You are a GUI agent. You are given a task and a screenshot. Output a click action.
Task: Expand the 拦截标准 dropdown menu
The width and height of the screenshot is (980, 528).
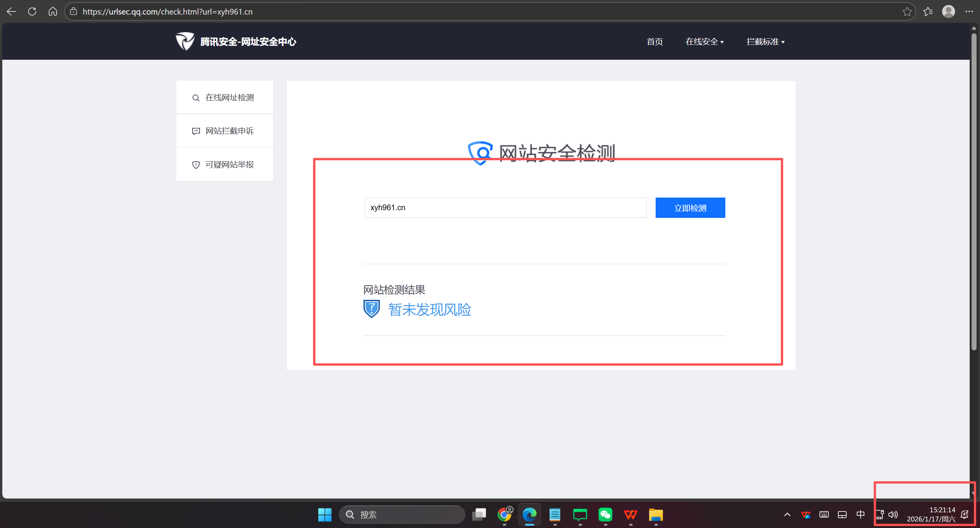(765, 42)
